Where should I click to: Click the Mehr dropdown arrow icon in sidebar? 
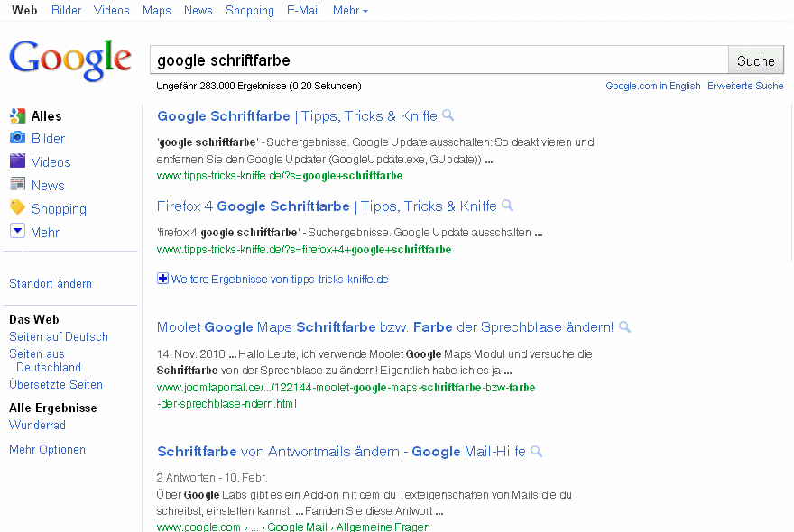coord(17,231)
